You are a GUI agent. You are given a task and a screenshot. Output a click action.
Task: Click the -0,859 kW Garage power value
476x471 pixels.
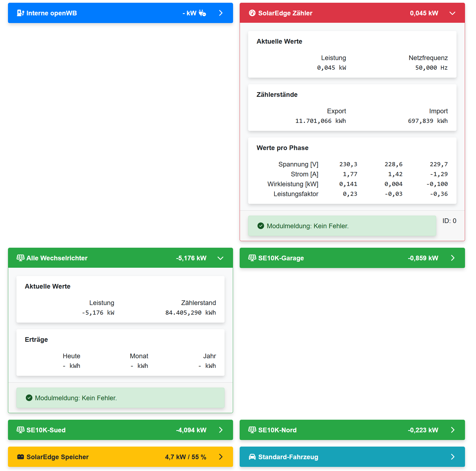tap(423, 258)
